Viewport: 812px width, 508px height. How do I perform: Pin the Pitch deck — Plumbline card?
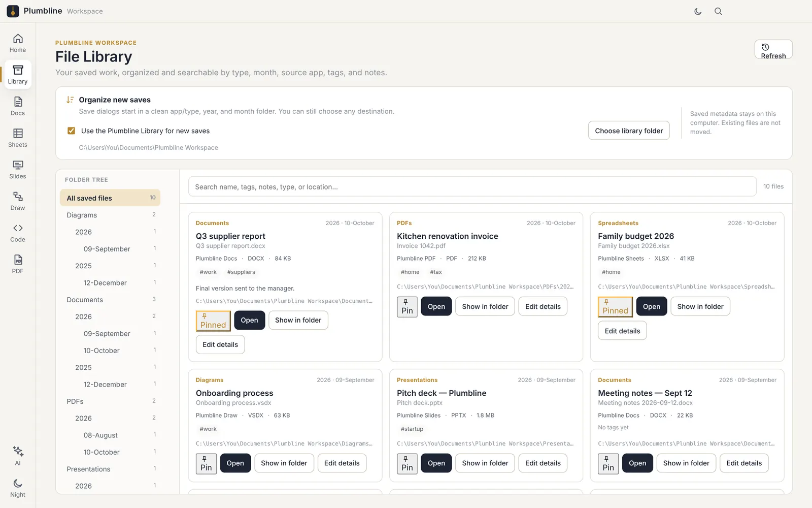407,463
